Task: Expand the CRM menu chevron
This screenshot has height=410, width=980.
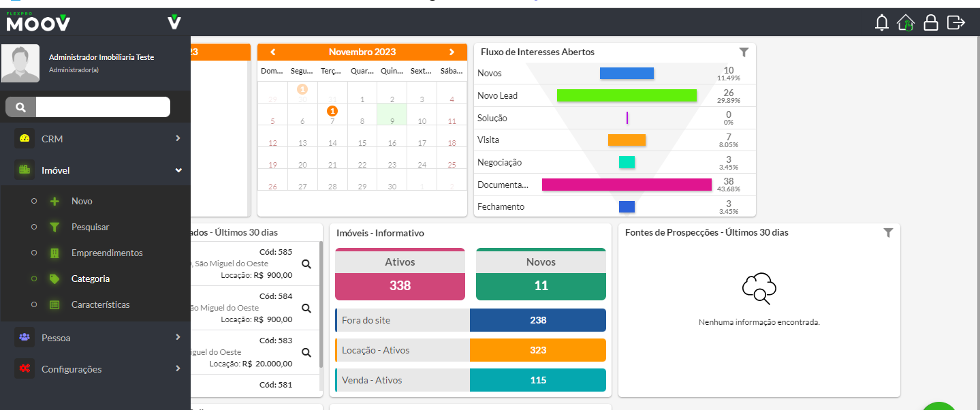Action: 178,138
